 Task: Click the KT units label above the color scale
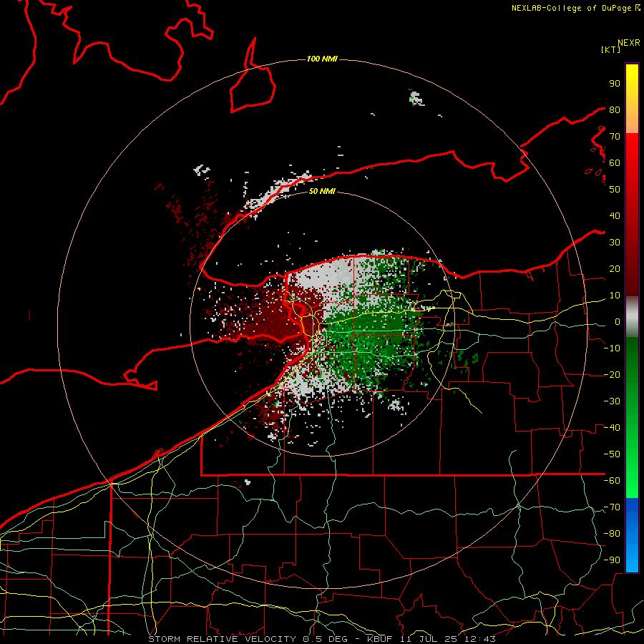[611, 49]
